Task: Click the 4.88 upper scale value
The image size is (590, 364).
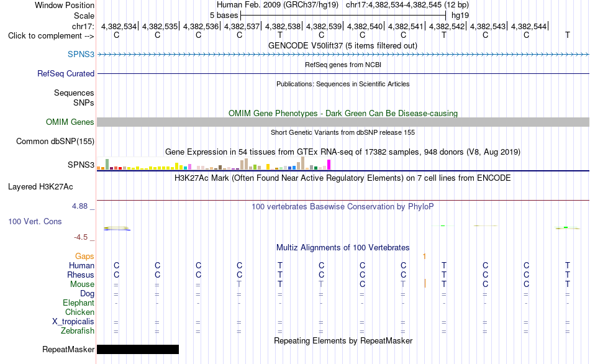Action: click(79, 206)
